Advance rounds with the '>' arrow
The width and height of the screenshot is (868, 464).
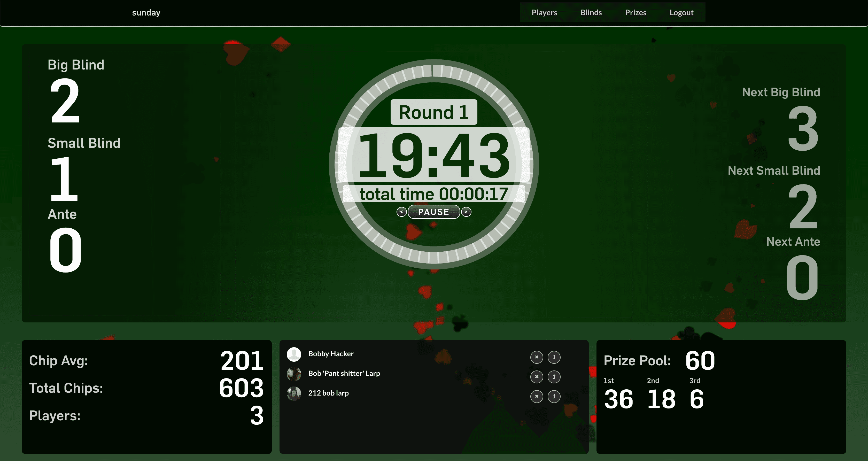466,212
